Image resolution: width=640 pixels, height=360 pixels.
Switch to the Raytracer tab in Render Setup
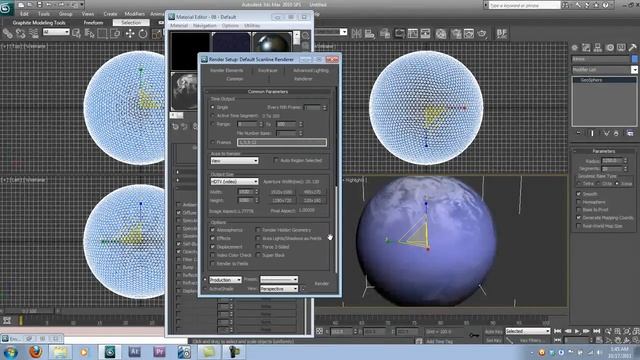pos(268,71)
